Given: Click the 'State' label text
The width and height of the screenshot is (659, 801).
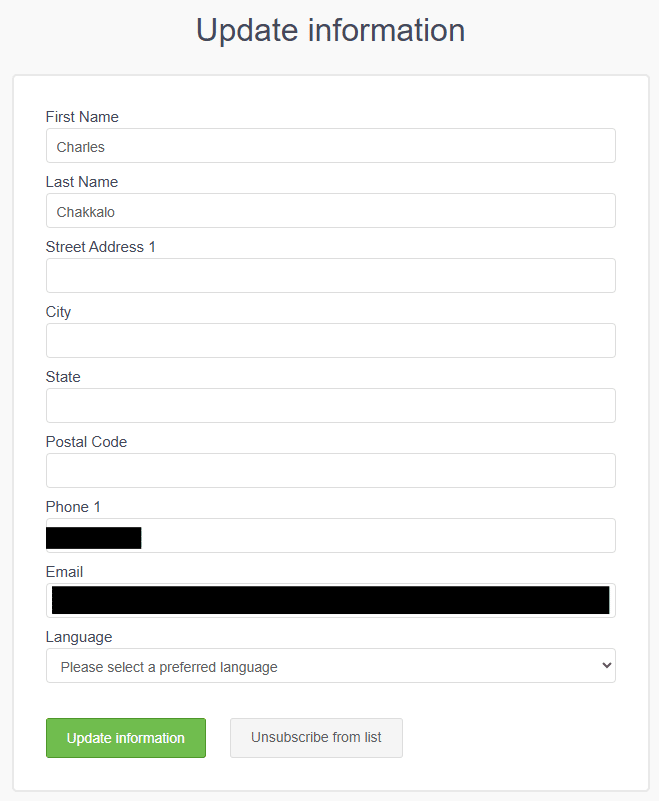Looking at the screenshot, I should 63,377.
